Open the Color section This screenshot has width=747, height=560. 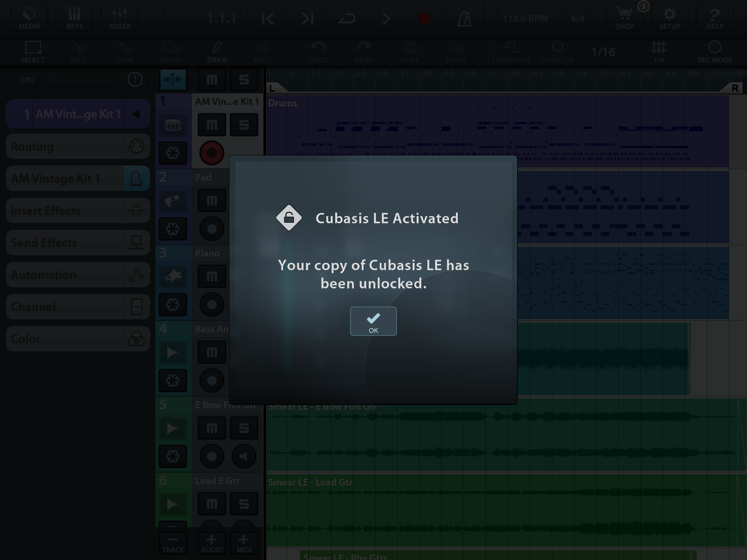pyautogui.click(x=78, y=339)
